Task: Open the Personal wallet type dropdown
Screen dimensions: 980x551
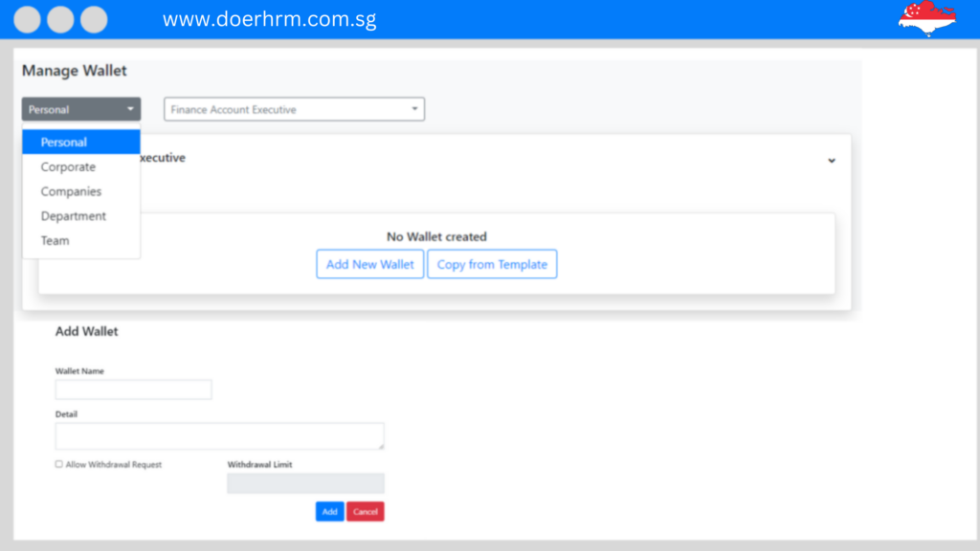Action: point(81,109)
